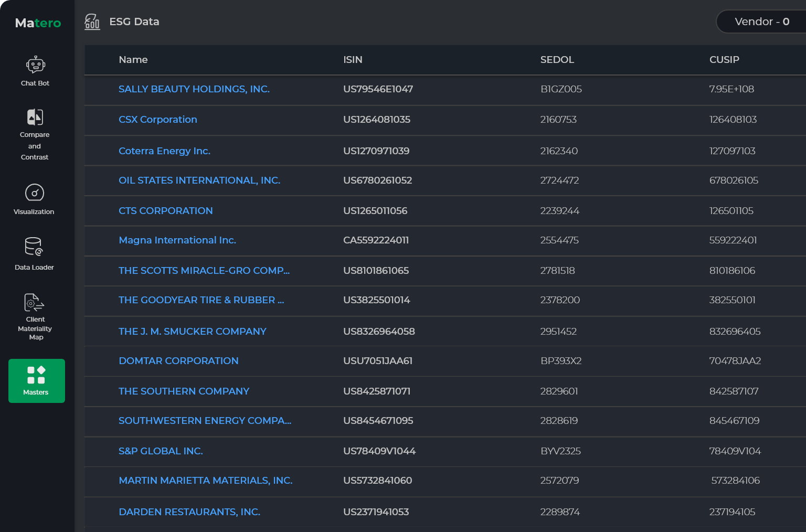This screenshot has width=806, height=532.
Task: Select CUSIP value 7.95E+108
Action: (731, 89)
